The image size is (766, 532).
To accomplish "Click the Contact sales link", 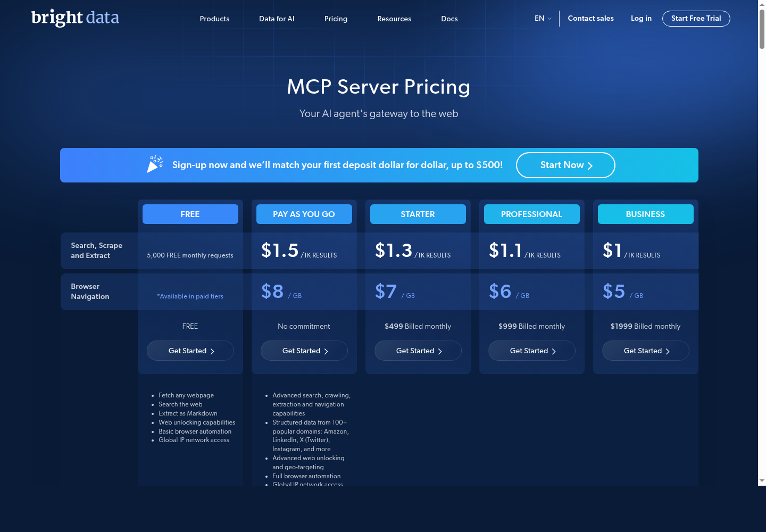I will click(x=590, y=18).
